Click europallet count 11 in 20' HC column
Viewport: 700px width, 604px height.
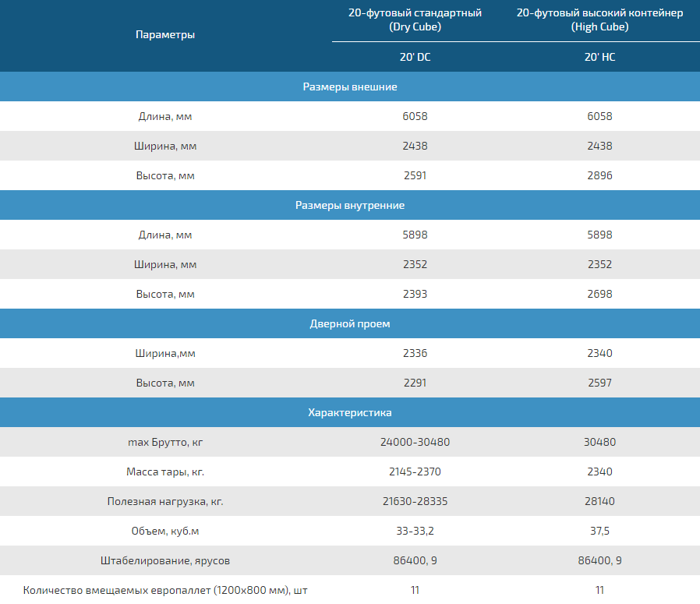pyautogui.click(x=599, y=591)
